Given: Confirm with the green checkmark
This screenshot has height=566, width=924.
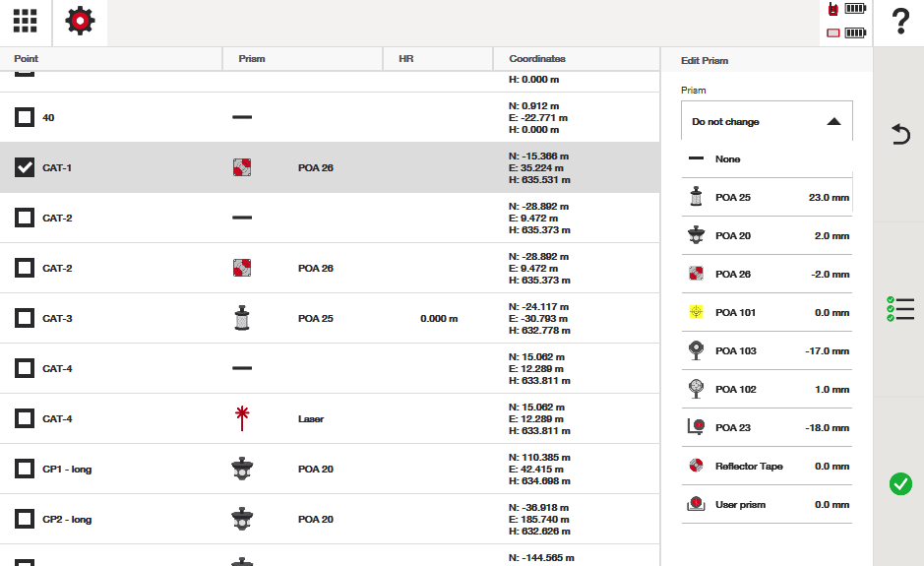Looking at the screenshot, I should click(x=899, y=483).
